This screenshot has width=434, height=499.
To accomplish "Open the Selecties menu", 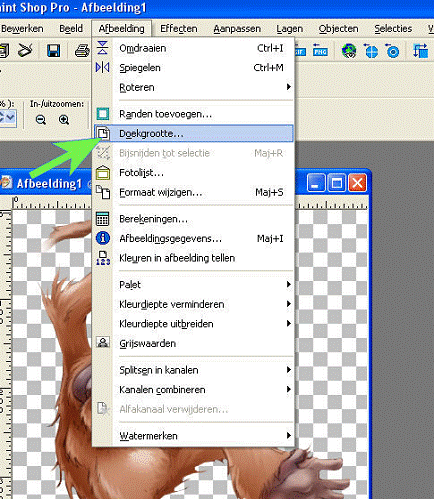I will [393, 29].
